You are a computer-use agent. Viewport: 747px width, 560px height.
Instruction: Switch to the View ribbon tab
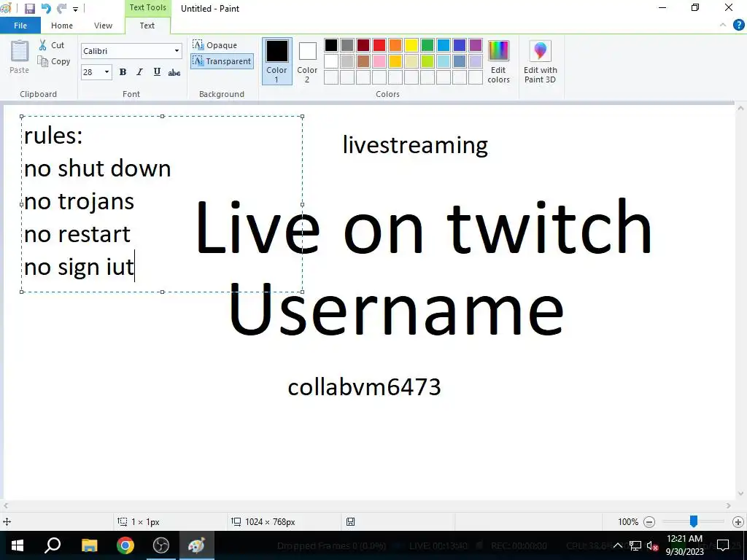[103, 26]
